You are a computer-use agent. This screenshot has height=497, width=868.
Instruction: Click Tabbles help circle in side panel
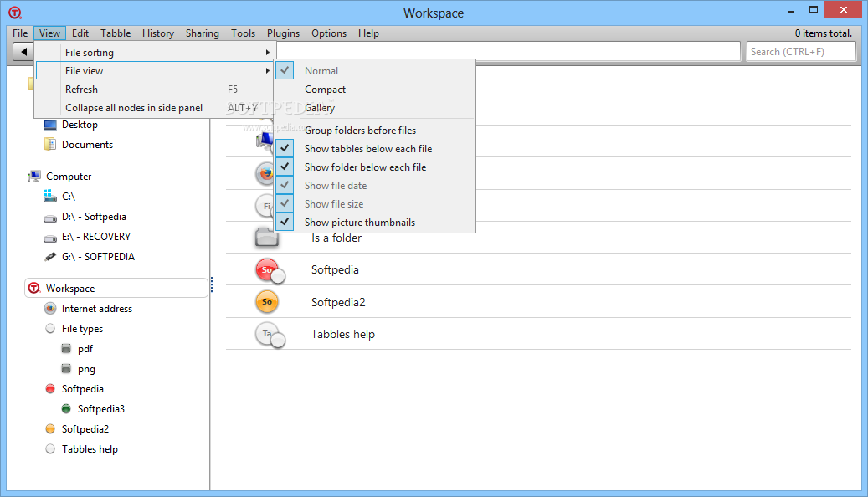point(50,448)
